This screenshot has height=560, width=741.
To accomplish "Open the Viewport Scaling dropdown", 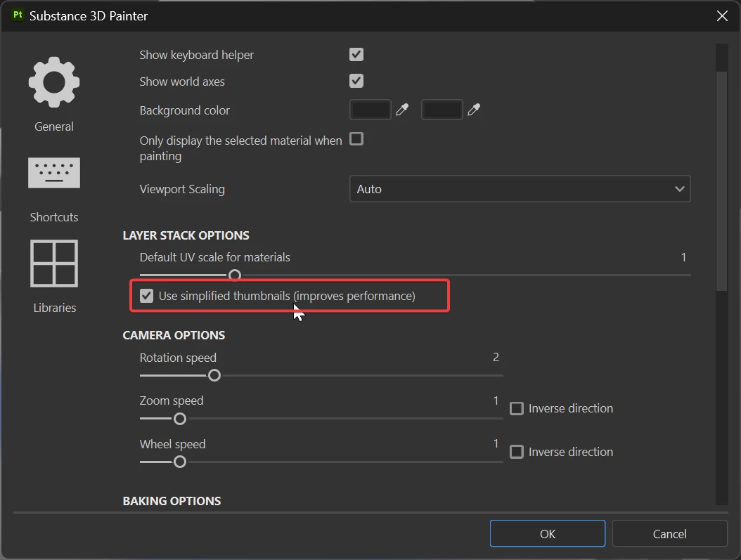I will (520, 189).
